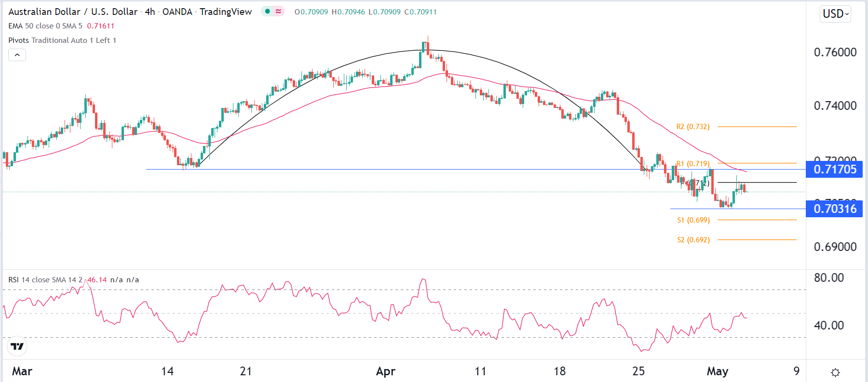Click the OANDA broker label
The image size is (868, 382).
(177, 12)
